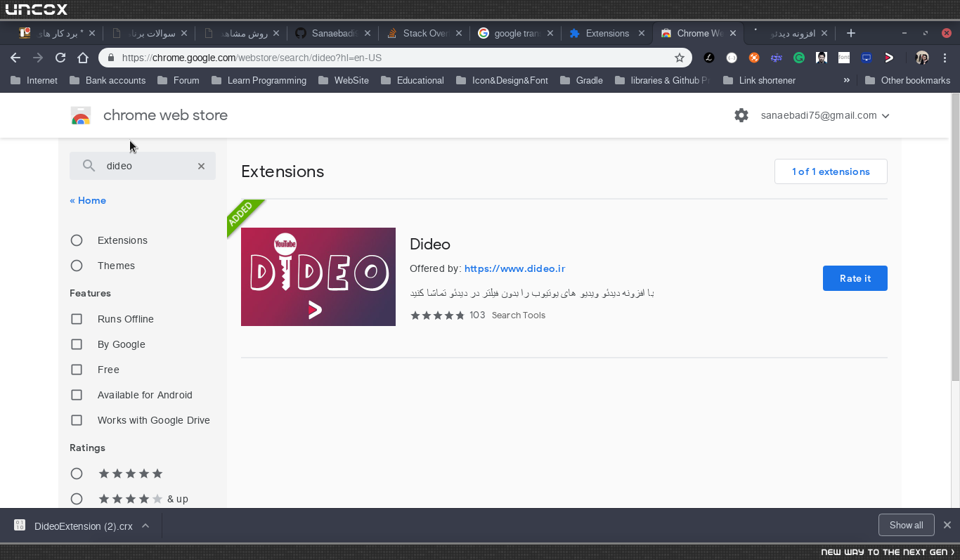Screen dimensions: 960x560
Task: Click the font extension icon
Action: click(x=844, y=58)
